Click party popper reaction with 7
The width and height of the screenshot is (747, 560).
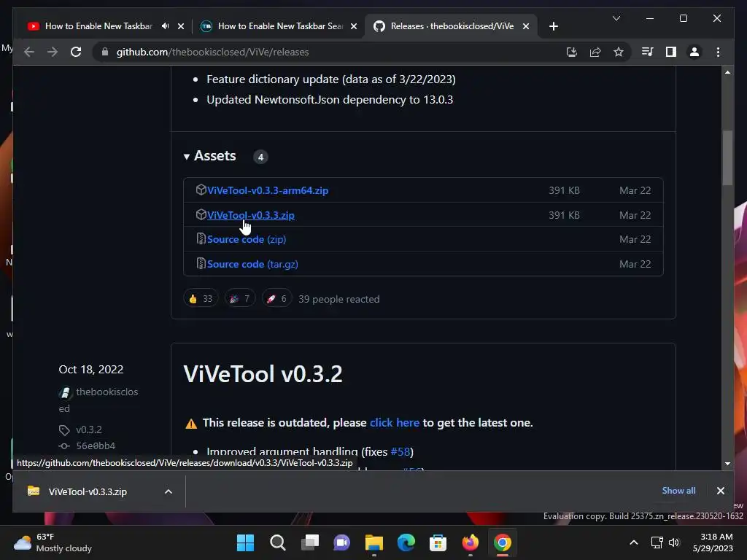click(x=240, y=298)
